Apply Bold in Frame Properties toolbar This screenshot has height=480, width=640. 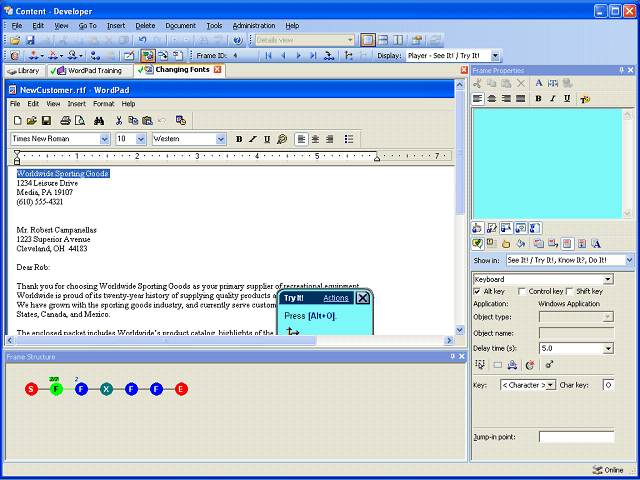coord(538,99)
